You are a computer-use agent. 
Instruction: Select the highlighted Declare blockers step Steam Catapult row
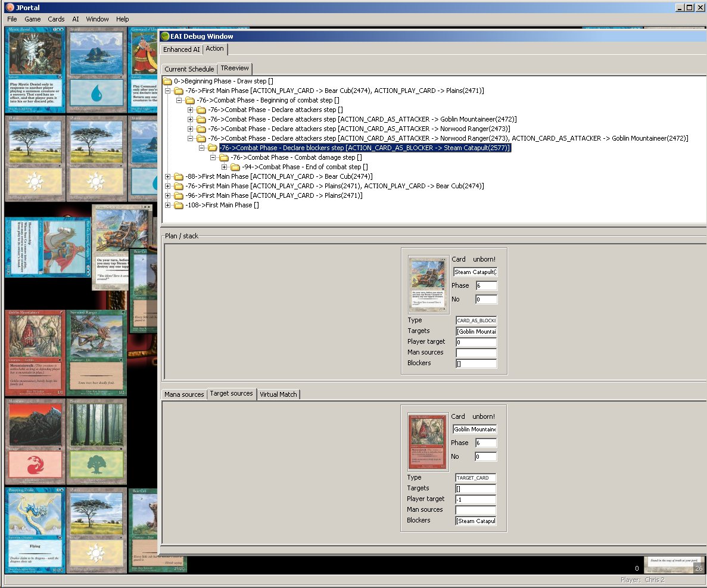click(365, 148)
